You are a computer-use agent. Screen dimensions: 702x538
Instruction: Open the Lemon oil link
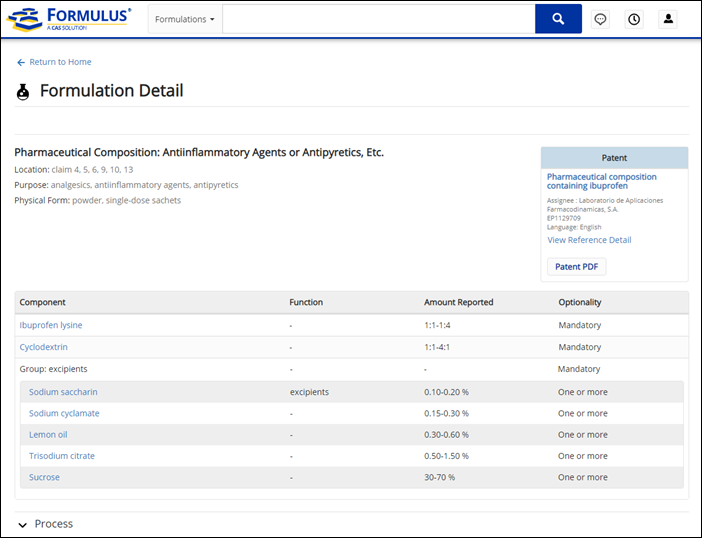(x=48, y=435)
